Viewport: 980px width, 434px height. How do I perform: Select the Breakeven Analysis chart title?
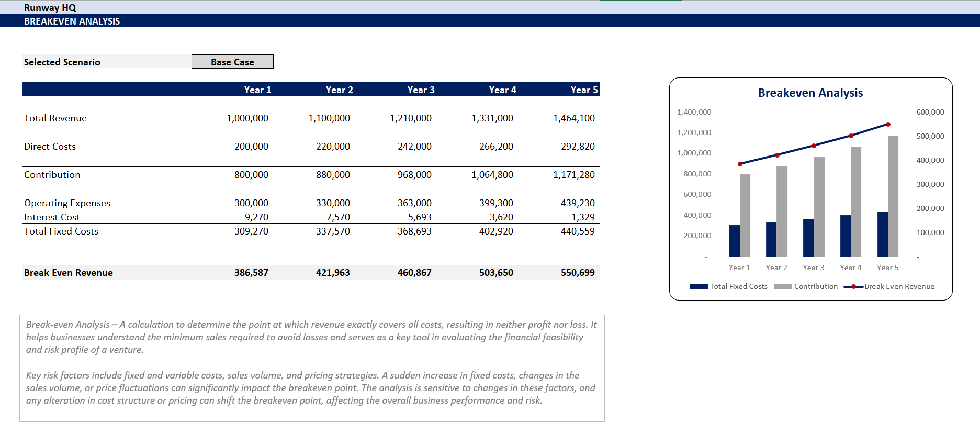pyautogui.click(x=810, y=93)
